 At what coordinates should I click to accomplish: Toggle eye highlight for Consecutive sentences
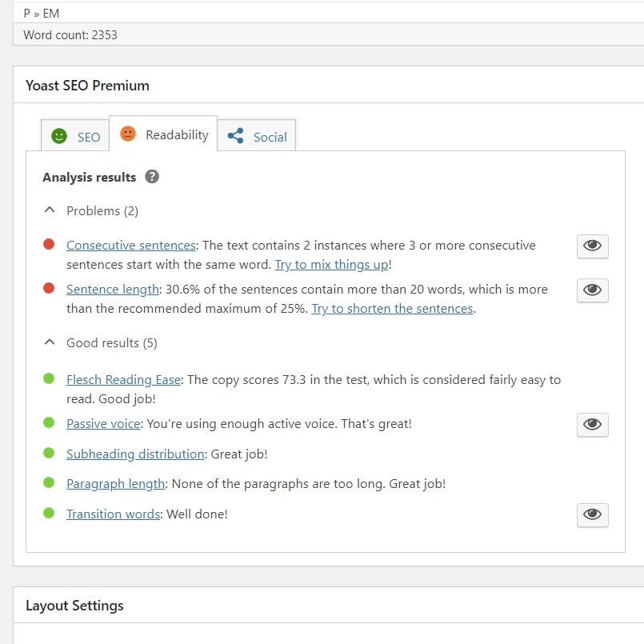[x=592, y=246]
